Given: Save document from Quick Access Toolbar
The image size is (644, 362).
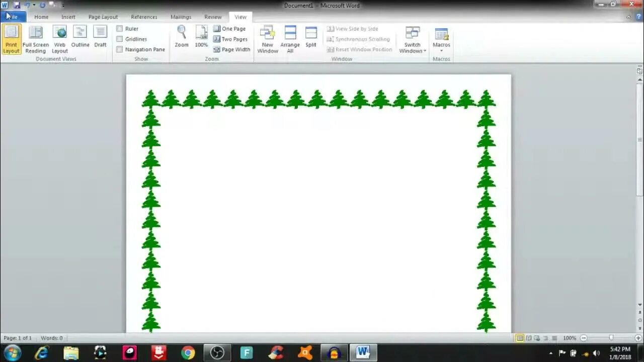Looking at the screenshot, I should [x=17, y=5].
